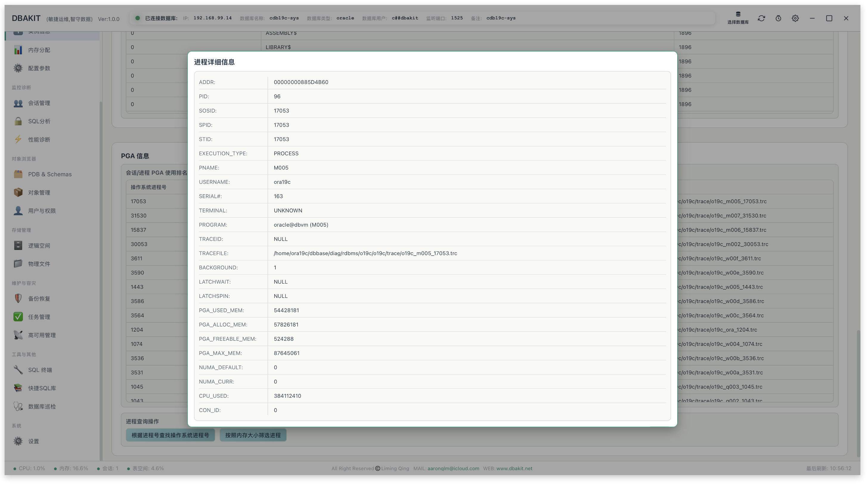This screenshot has height=488, width=868.
Task: Select 数据库巡检 menu label
Action: tap(42, 406)
